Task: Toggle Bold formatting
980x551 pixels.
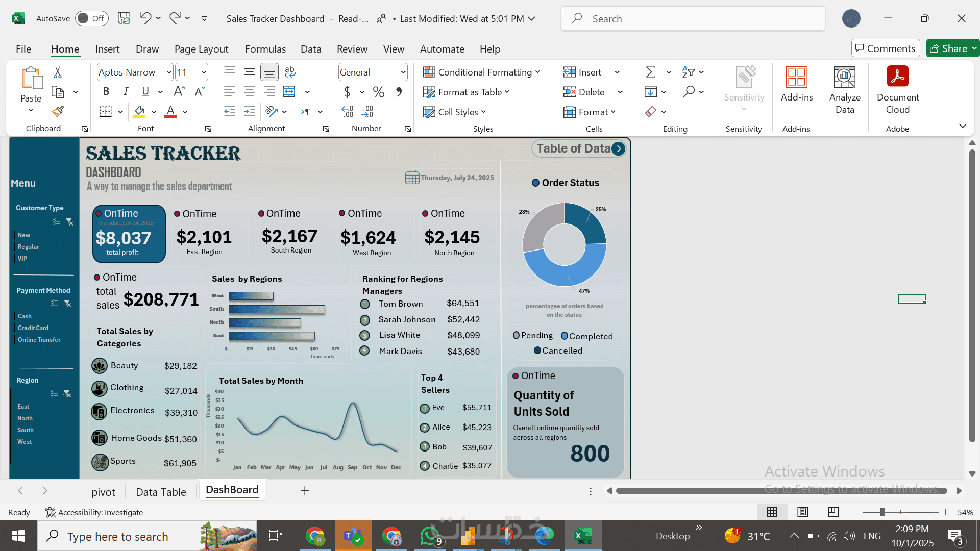Action: click(x=106, y=91)
